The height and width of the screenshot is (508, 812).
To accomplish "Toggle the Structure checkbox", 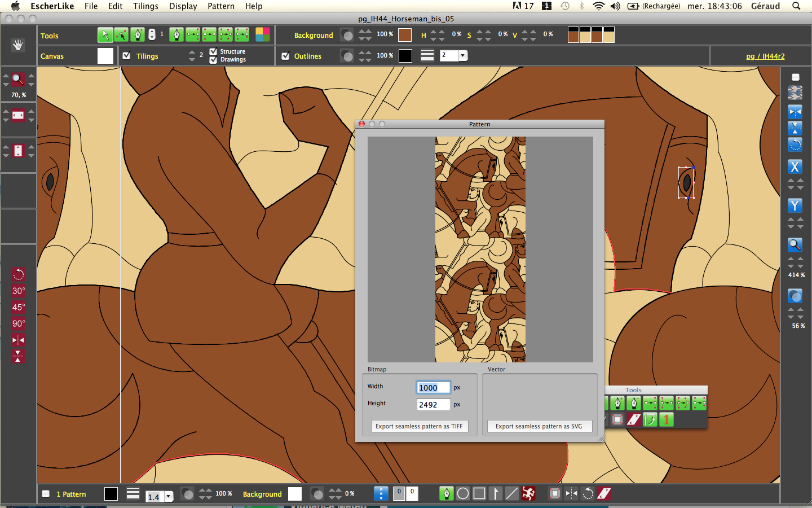I will point(213,51).
